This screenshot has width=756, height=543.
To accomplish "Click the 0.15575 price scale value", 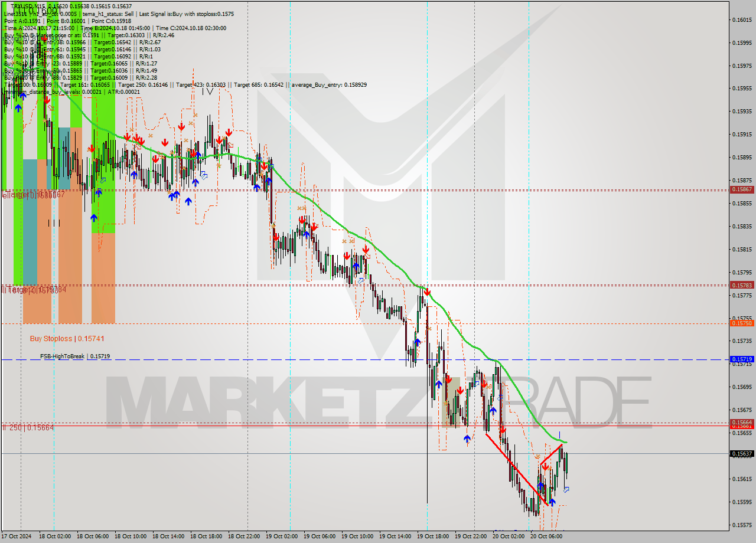I will [x=742, y=525].
